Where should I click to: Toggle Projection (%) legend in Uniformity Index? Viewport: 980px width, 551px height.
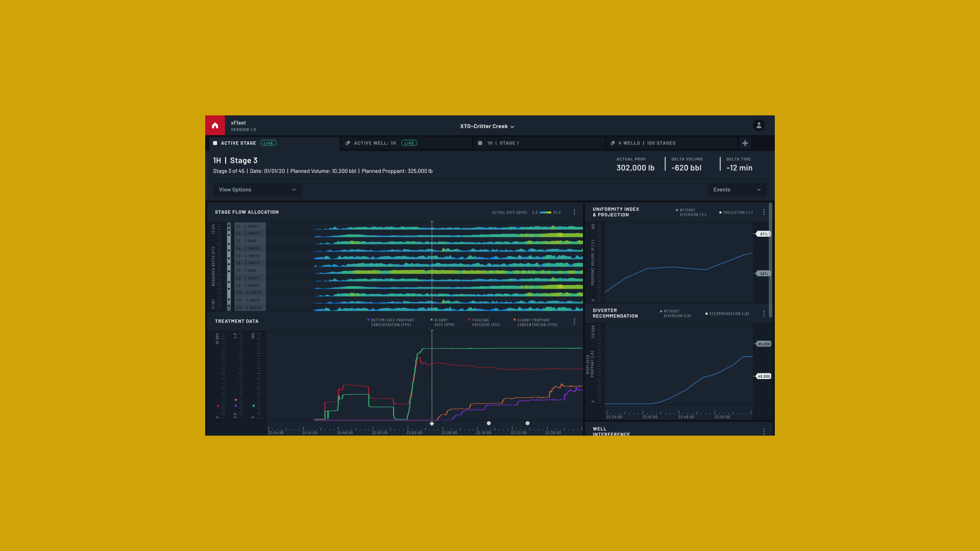[x=737, y=213]
